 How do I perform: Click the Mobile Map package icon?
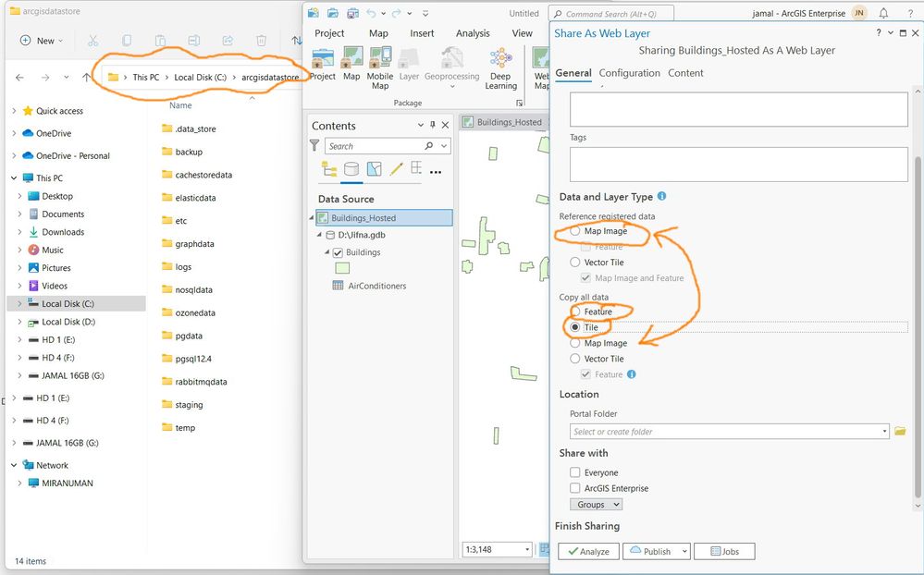pyautogui.click(x=380, y=58)
